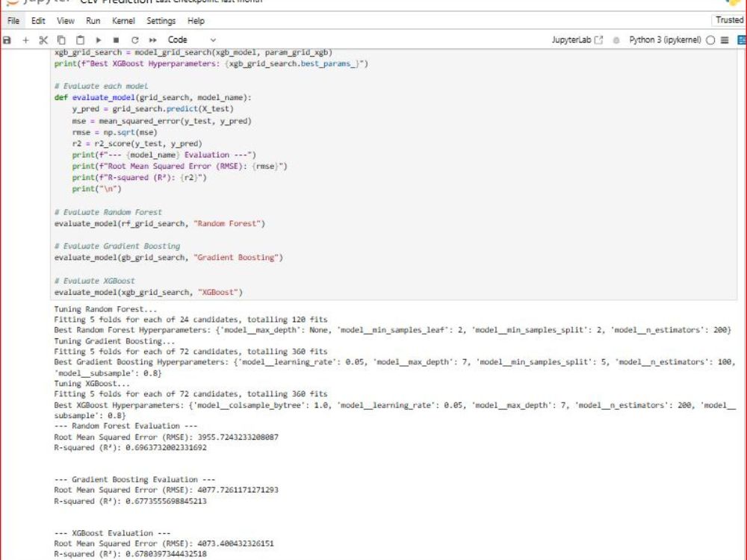This screenshot has height=560, width=747.
Task: Open the Help menu
Action: pyautogui.click(x=196, y=21)
